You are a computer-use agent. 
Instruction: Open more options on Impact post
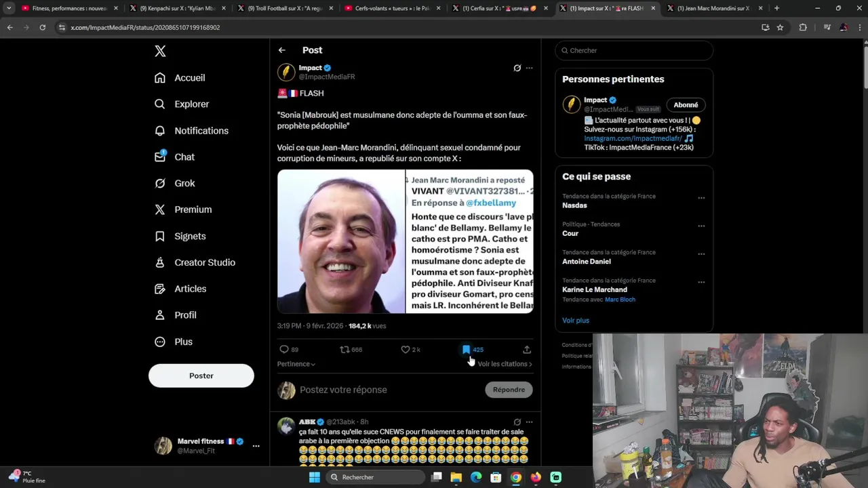(530, 68)
